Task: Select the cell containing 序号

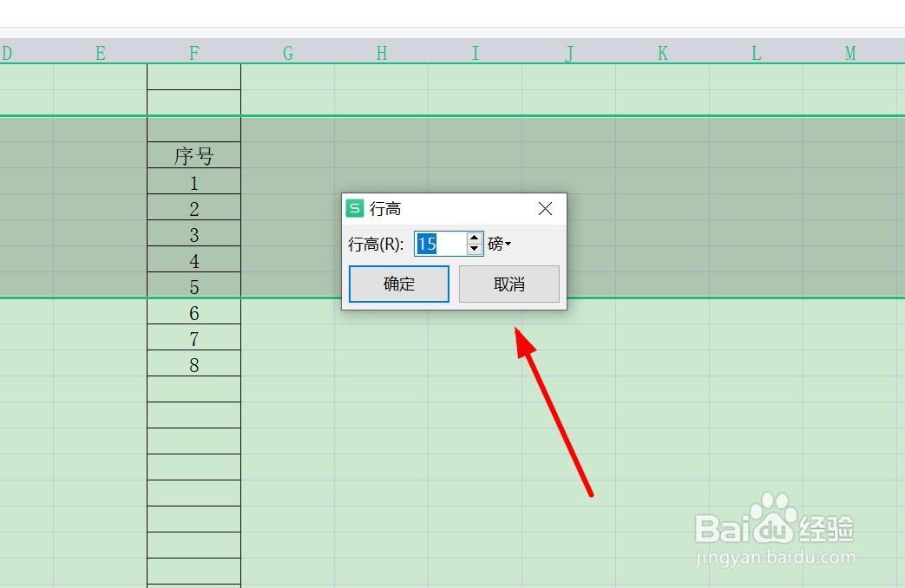Action: [x=194, y=155]
